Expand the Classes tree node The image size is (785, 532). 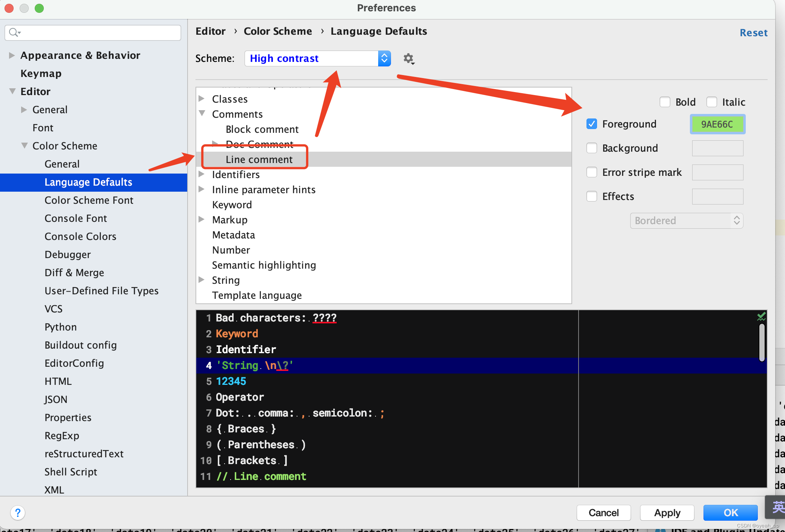[202, 99]
